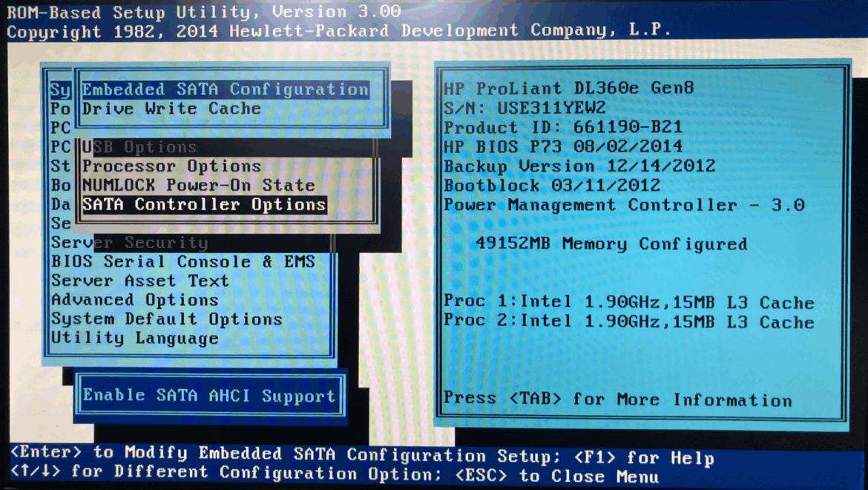Open the Server Asset Text menu

[140, 281]
